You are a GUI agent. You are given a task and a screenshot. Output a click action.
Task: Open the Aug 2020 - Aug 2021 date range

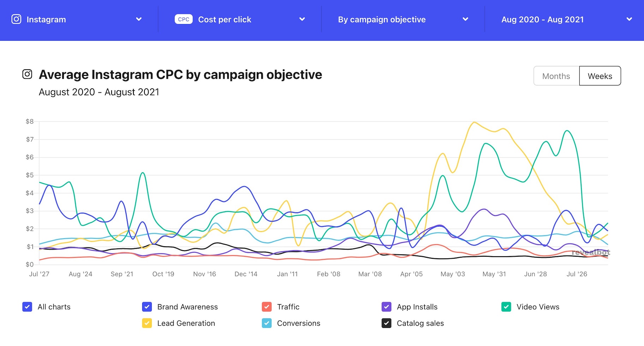point(629,19)
